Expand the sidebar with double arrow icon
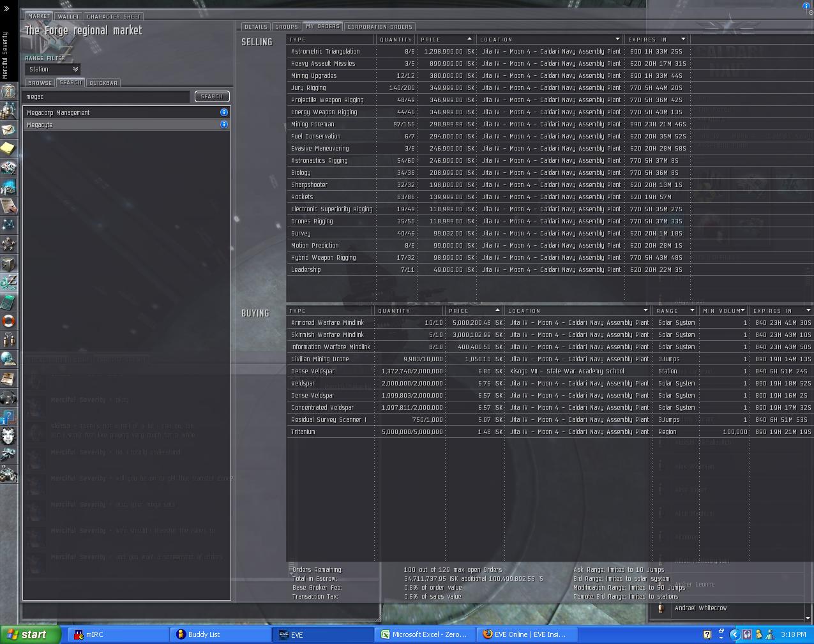 [x=6, y=9]
